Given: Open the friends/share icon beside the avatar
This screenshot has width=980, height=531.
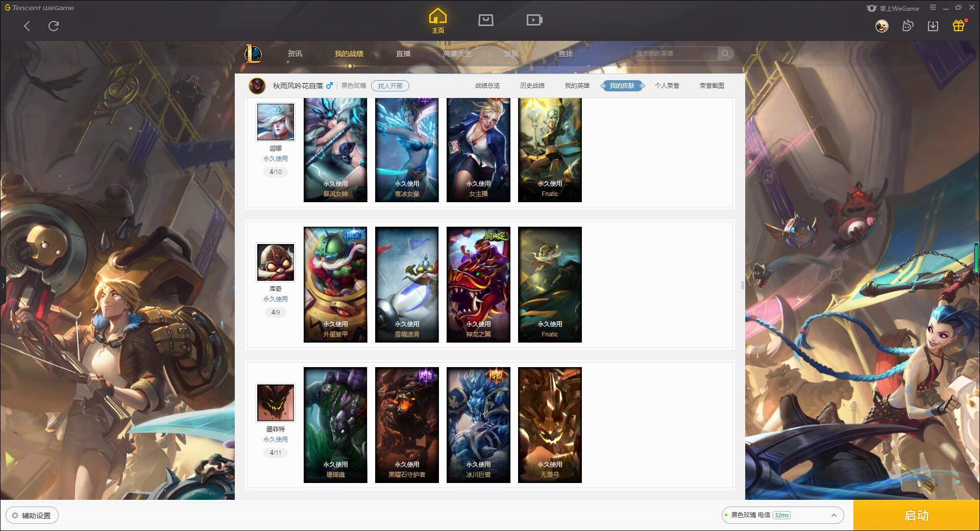Looking at the screenshot, I should point(908,26).
